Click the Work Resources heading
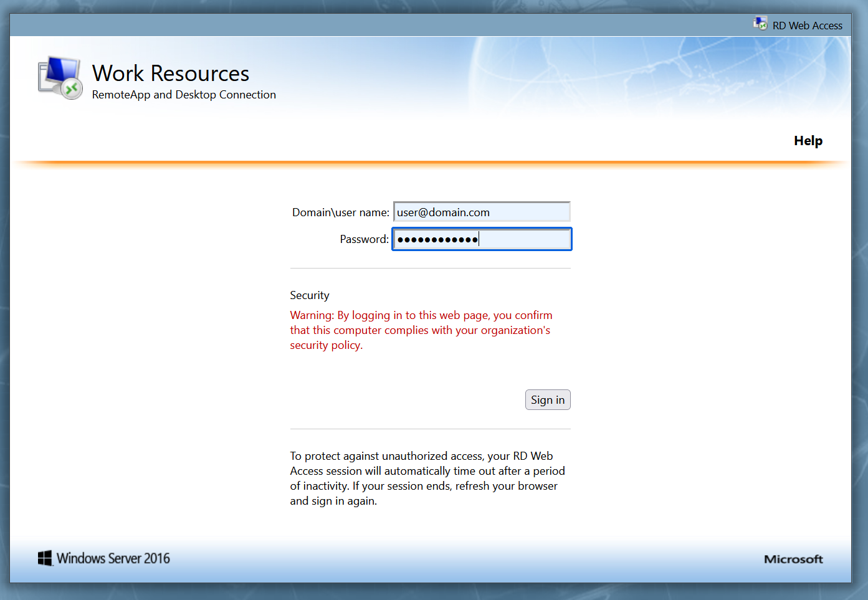Screen dimensions: 868x600 [x=170, y=73]
